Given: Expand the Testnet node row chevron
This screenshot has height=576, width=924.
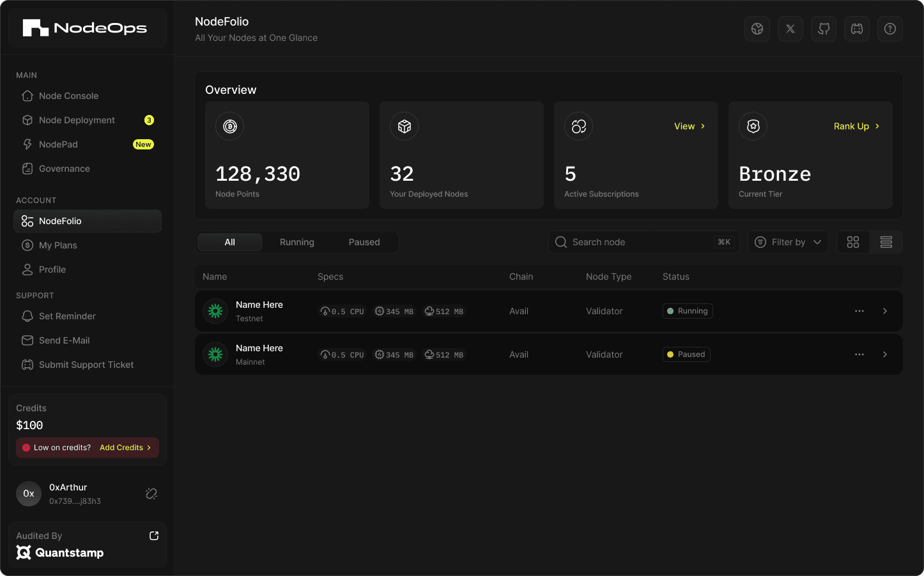Looking at the screenshot, I should click(x=885, y=311).
